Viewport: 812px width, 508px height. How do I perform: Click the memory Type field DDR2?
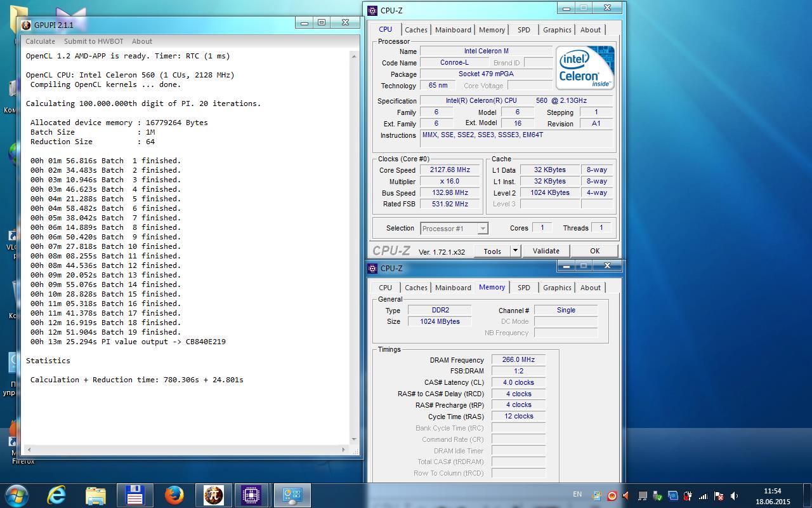tap(440, 311)
